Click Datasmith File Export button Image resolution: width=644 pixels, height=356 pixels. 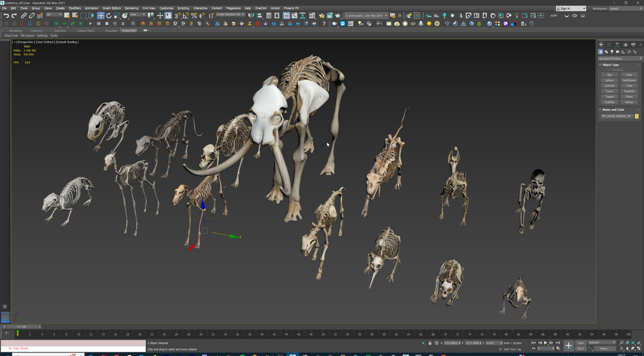[27, 36]
